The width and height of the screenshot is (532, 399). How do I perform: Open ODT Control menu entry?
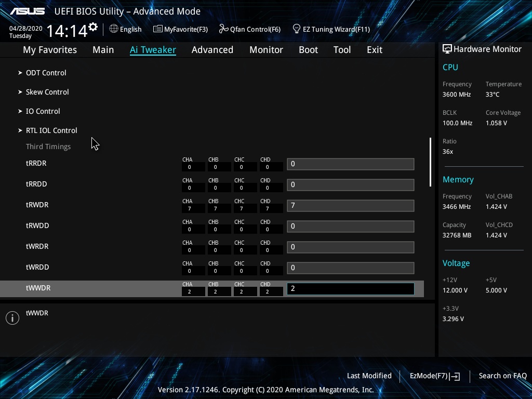[x=46, y=73]
